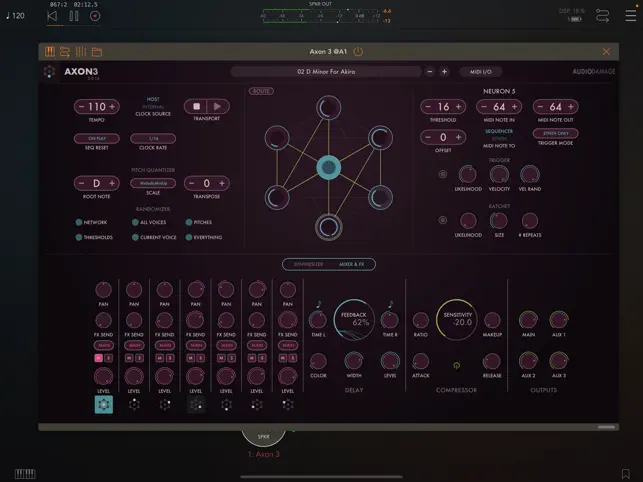Open the sixth channel's MAIN output selector

pos(257,345)
